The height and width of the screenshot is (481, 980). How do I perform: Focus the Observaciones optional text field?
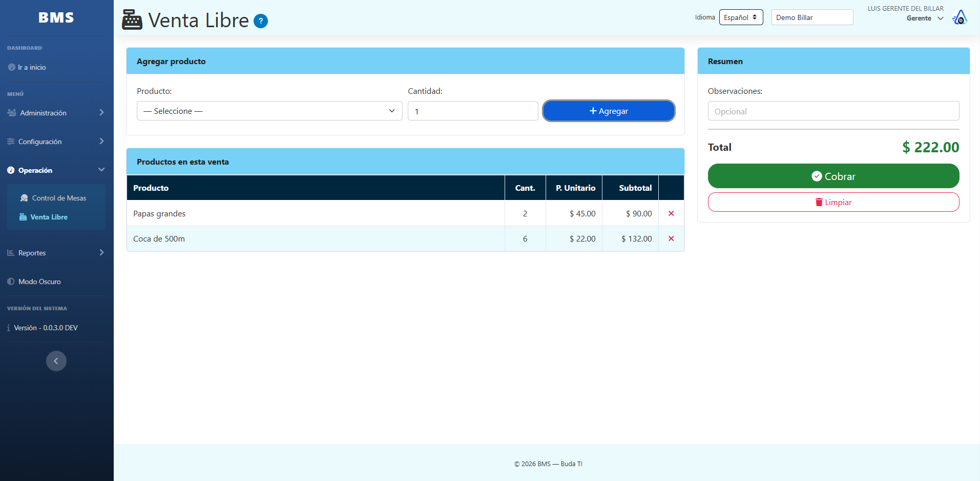coord(833,111)
